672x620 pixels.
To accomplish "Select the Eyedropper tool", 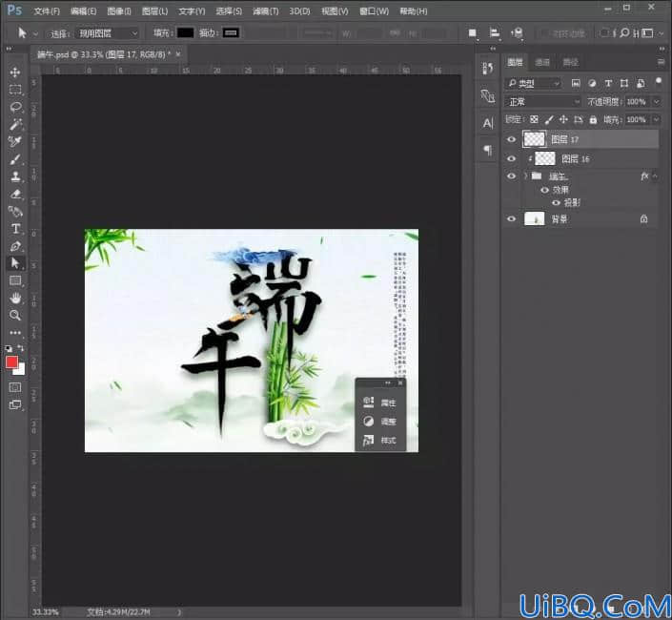I will [x=15, y=141].
